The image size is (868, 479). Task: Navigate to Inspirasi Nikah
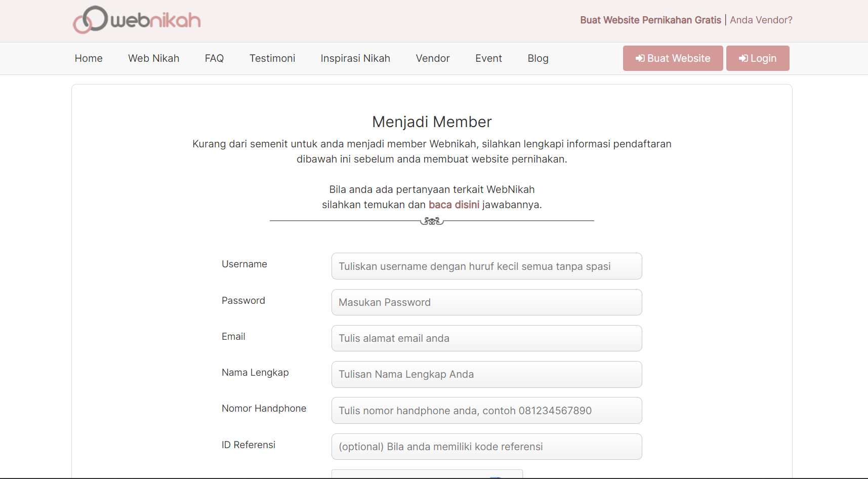(355, 58)
